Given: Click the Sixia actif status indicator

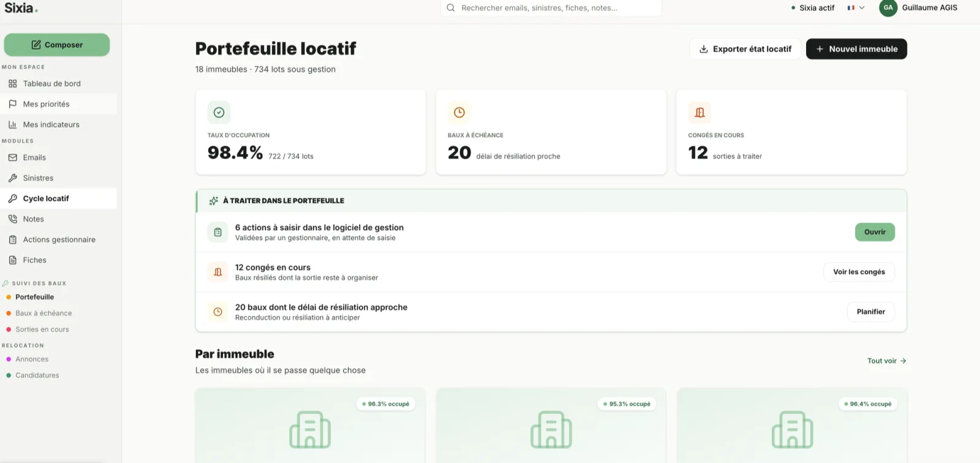Looking at the screenshot, I should [x=813, y=8].
